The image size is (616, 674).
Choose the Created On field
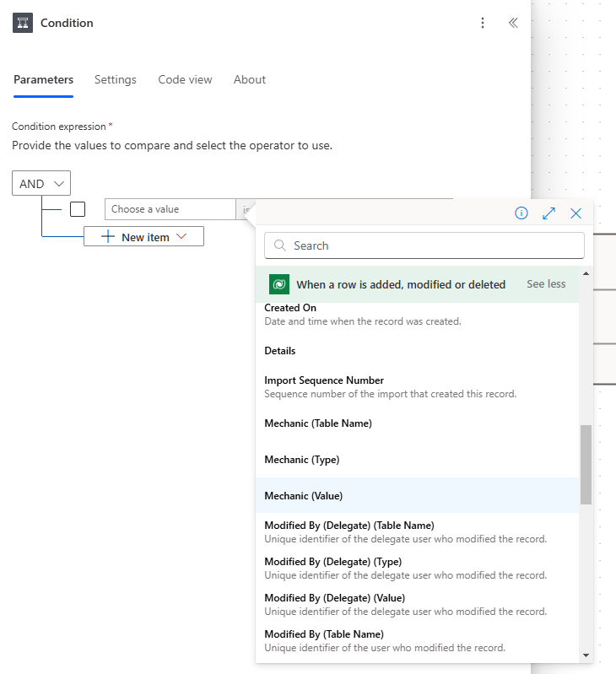tap(290, 309)
